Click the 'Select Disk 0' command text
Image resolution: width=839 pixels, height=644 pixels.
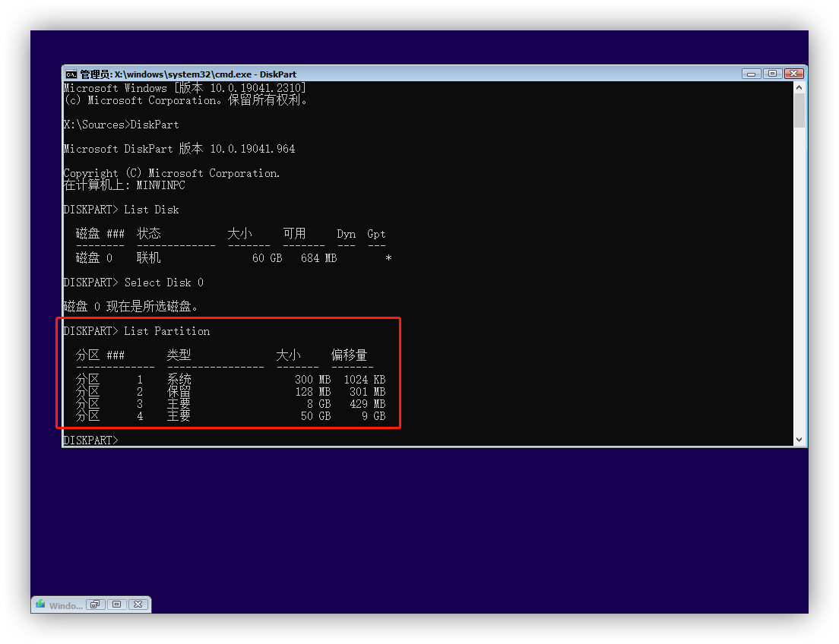point(163,283)
